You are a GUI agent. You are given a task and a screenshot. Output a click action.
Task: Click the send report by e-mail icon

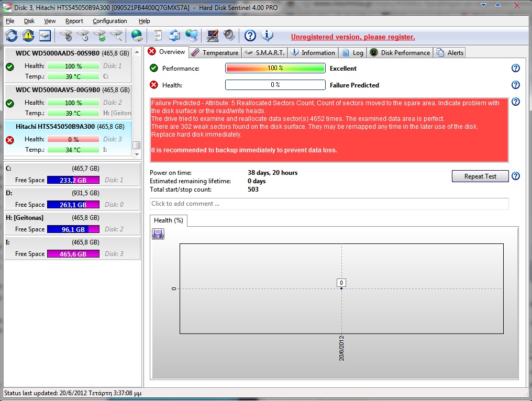[x=175, y=35]
